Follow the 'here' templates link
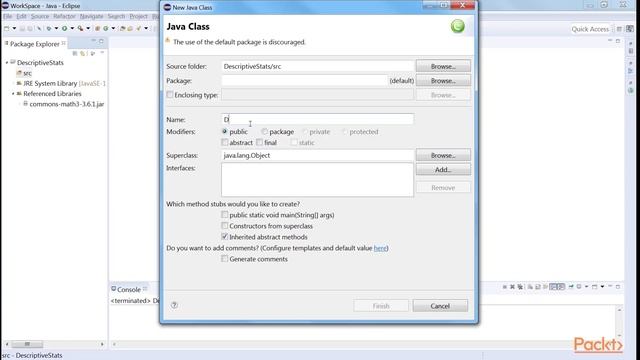This screenshot has height=360, width=640. point(380,248)
